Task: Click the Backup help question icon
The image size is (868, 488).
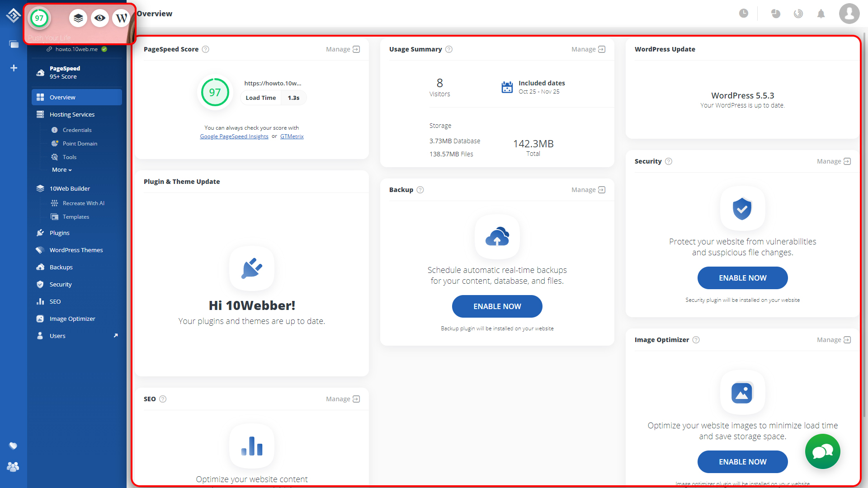Action: (420, 190)
